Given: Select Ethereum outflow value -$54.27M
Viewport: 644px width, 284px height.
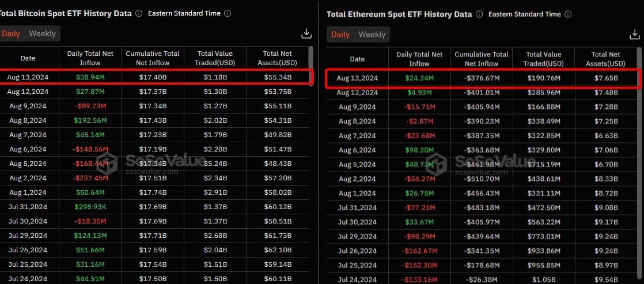Looking at the screenshot, I should pos(419,179).
